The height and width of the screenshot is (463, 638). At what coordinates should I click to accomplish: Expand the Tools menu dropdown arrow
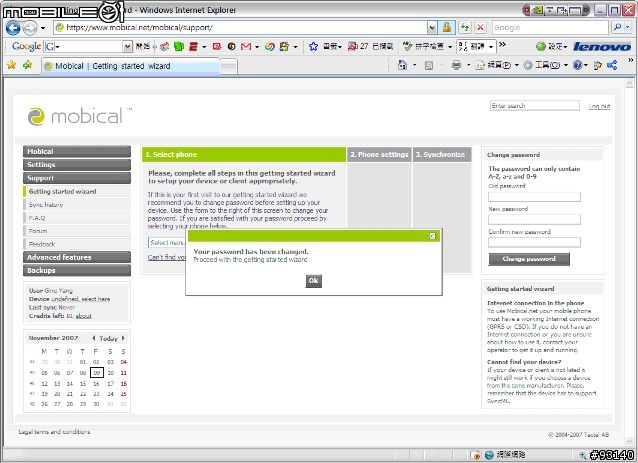pos(566,66)
